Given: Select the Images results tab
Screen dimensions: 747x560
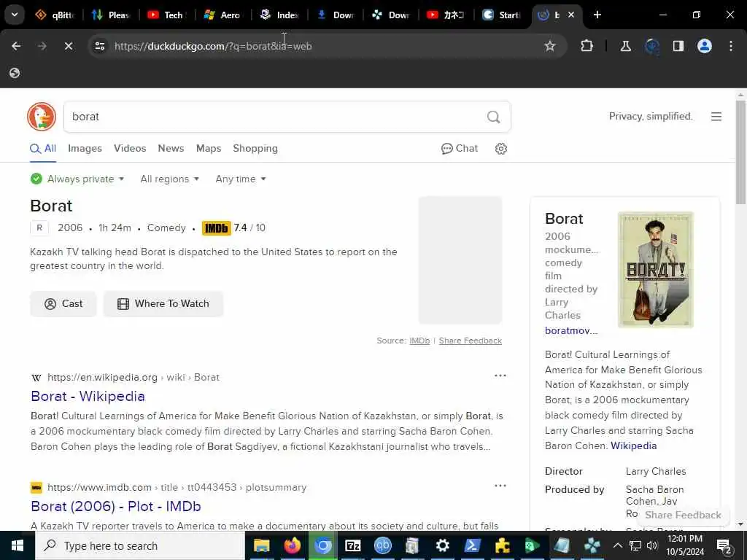Looking at the screenshot, I should [x=85, y=149].
